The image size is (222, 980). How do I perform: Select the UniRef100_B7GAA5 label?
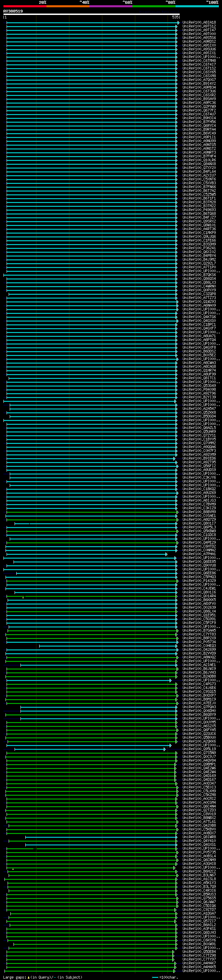click(x=199, y=631)
